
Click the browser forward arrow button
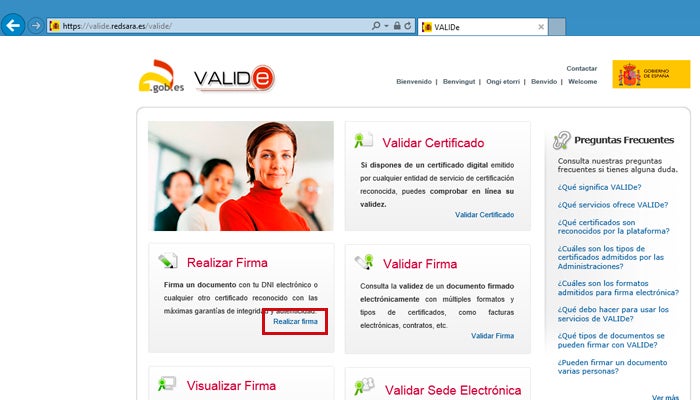click(x=35, y=25)
